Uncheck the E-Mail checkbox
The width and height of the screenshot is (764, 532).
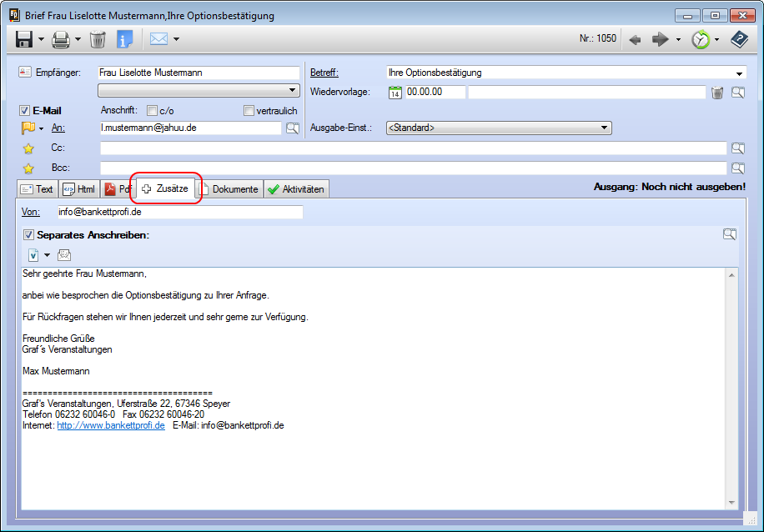coord(24,111)
